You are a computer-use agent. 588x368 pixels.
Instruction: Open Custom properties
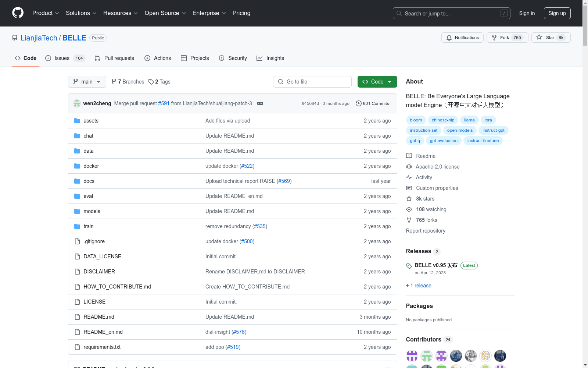[432, 188]
